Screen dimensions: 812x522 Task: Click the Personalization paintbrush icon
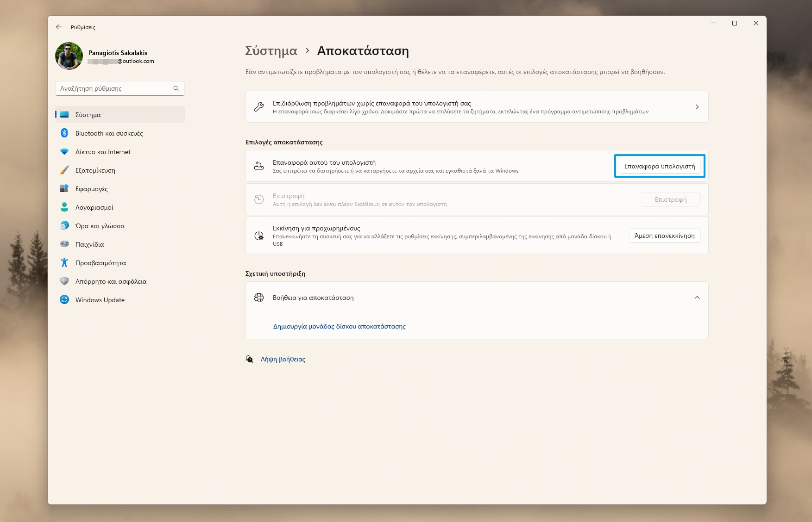pyautogui.click(x=64, y=170)
